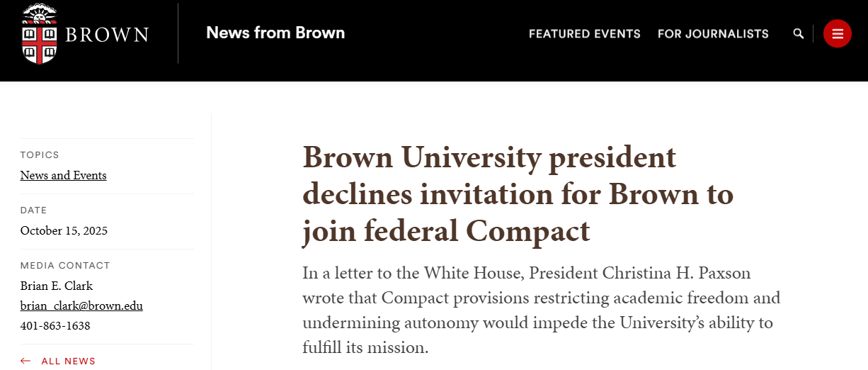The image size is (868, 370).
Task: Click the TOPICS sidebar label
Action: (x=40, y=155)
